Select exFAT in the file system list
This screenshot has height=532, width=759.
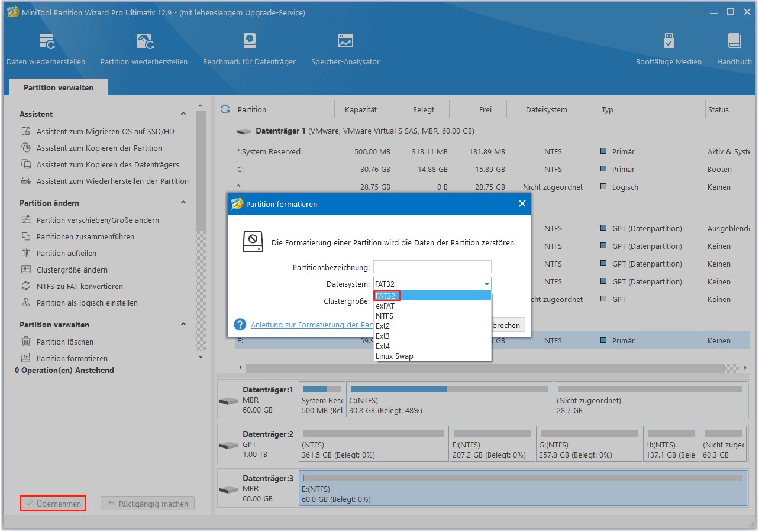point(432,306)
